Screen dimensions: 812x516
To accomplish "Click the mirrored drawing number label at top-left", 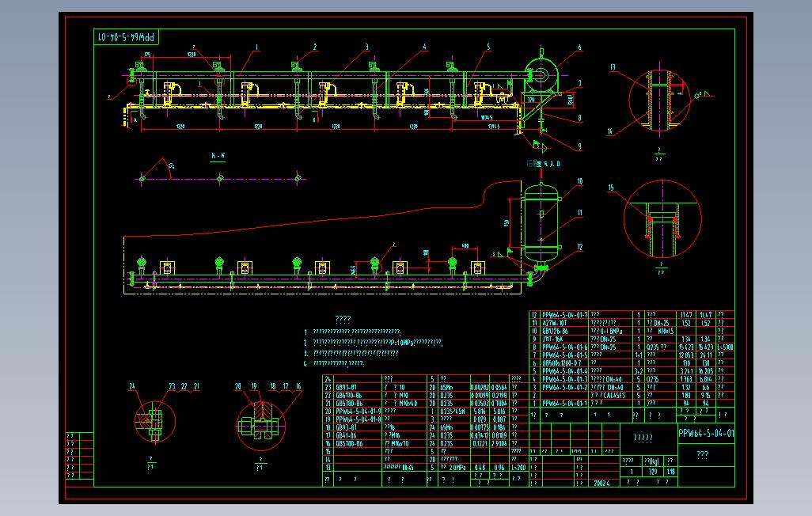I will [126, 37].
